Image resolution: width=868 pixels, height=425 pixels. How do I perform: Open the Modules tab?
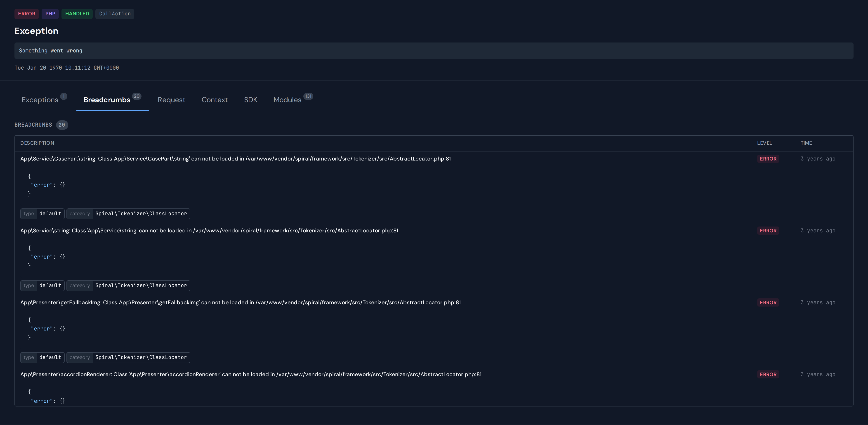pyautogui.click(x=287, y=100)
